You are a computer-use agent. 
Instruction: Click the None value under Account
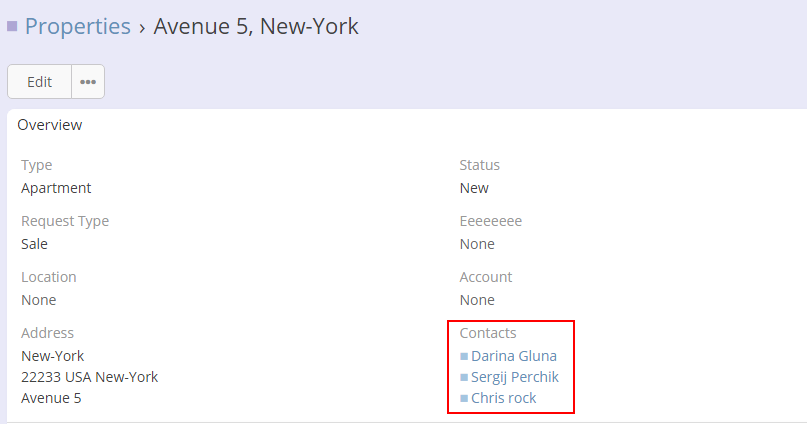coord(477,300)
